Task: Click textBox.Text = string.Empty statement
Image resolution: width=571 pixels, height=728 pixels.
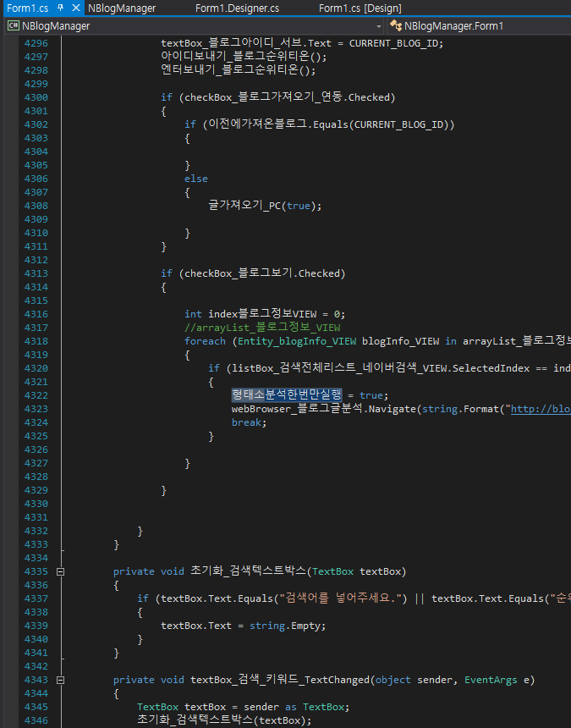Action: [x=243, y=626]
